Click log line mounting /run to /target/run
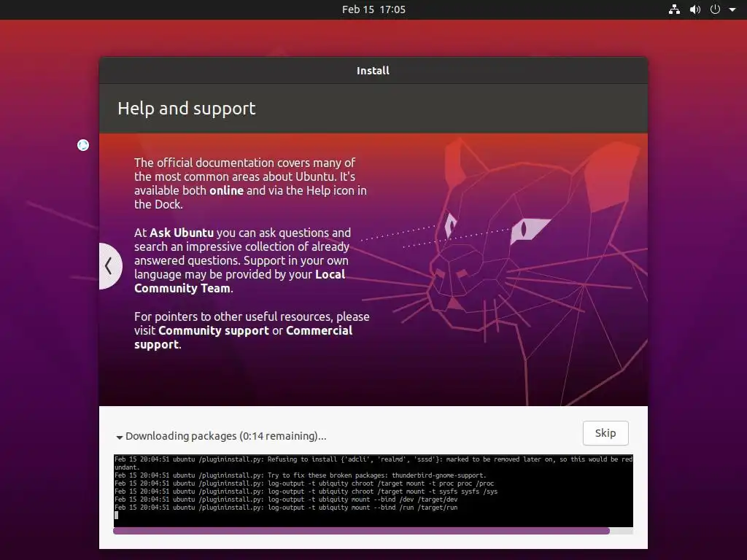This screenshot has height=560, width=747. 286,507
